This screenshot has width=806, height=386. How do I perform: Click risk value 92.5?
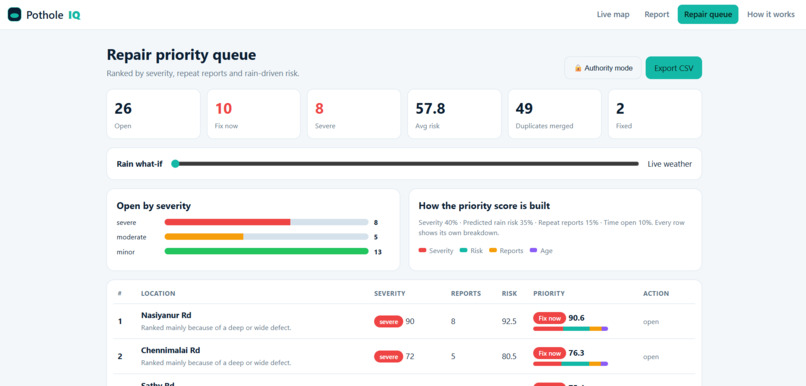coord(509,322)
